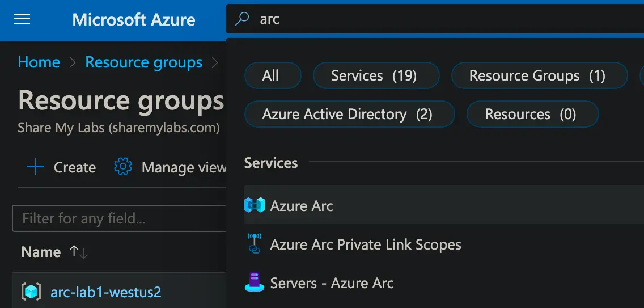Screen dimensions: 644x308
Task: Click the Filter for any field box
Action: pos(119,218)
